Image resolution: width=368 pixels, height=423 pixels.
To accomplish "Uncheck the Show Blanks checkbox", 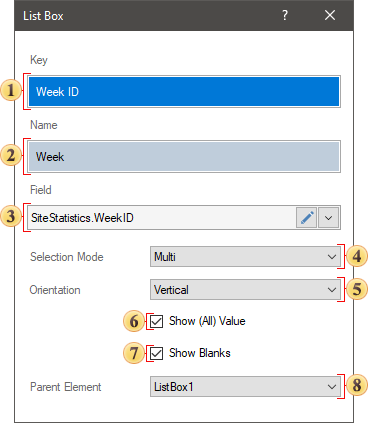I will click(x=156, y=353).
